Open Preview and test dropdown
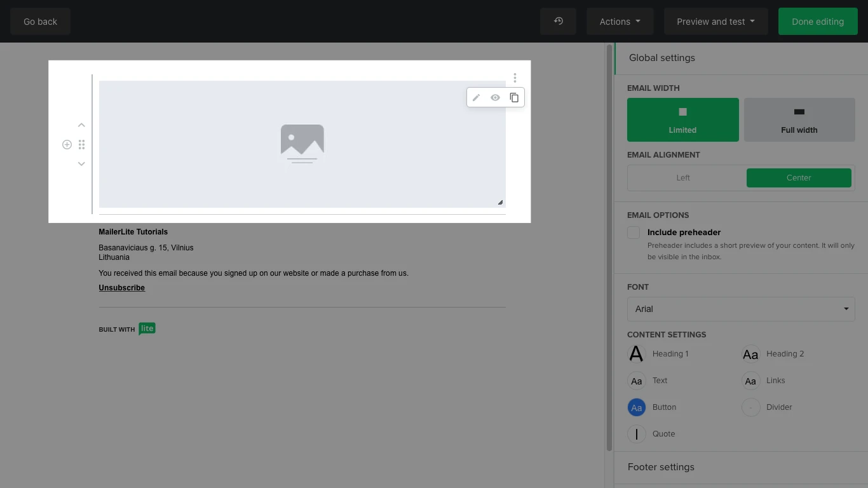Viewport: 868px width, 488px height. 715,22
